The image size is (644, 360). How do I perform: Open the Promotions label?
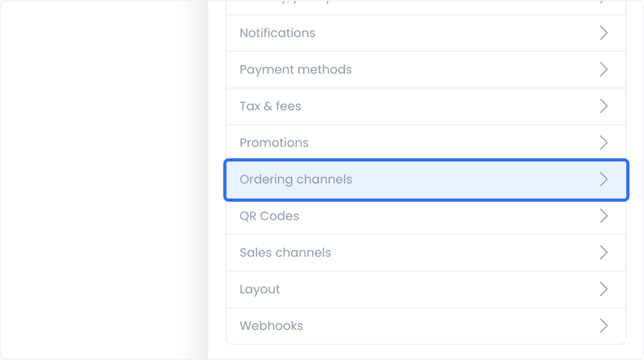coord(274,143)
